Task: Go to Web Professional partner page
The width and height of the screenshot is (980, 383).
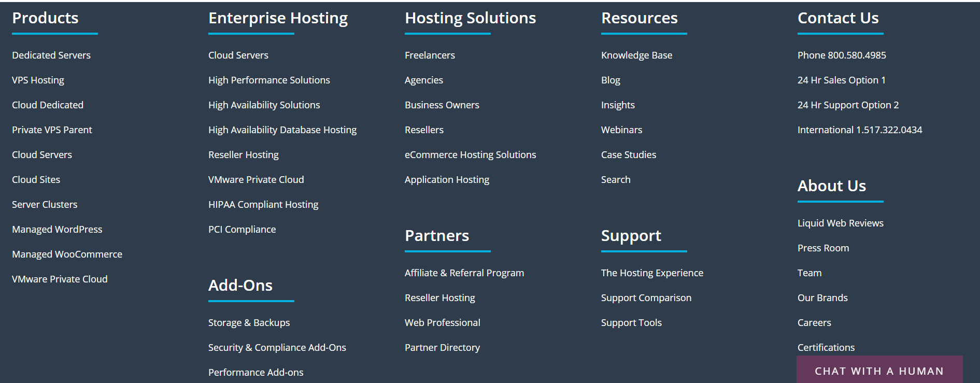Action: [x=443, y=322]
